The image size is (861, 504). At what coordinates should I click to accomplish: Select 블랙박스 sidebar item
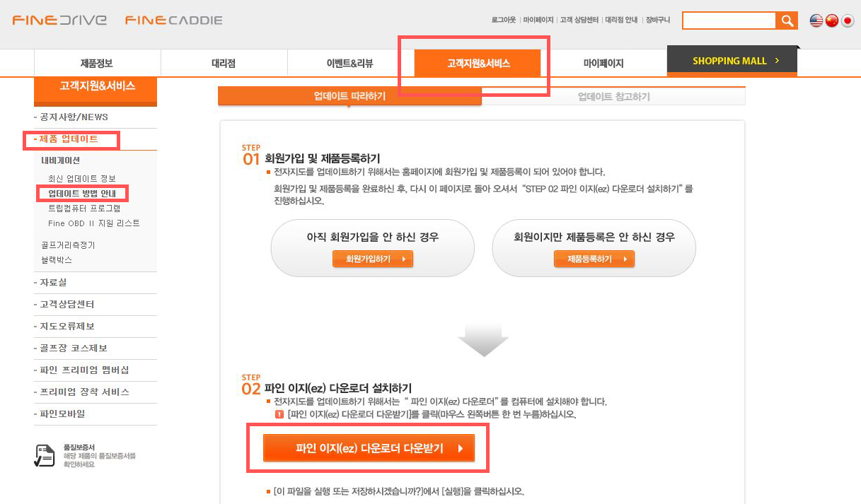point(57,260)
